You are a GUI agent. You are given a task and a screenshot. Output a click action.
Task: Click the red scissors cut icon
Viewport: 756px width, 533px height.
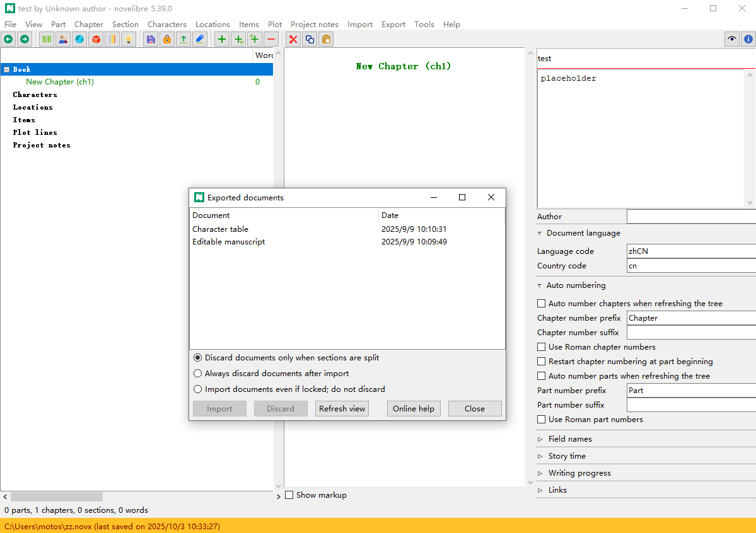pyautogui.click(x=293, y=40)
